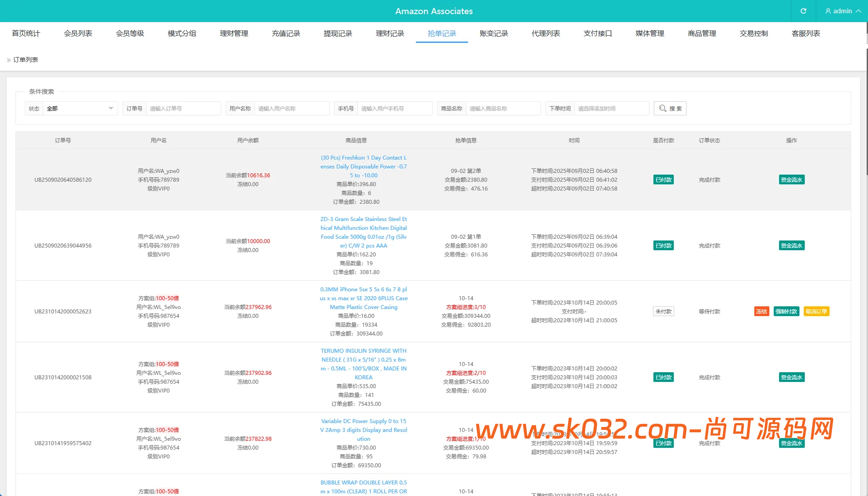Switch to the 充值记录 tab
This screenshot has height=496, width=868.
tap(286, 34)
